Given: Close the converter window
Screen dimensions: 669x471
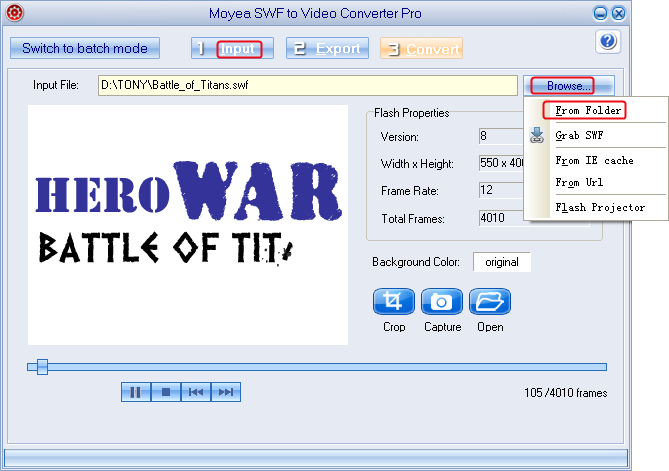Looking at the screenshot, I should pos(618,13).
